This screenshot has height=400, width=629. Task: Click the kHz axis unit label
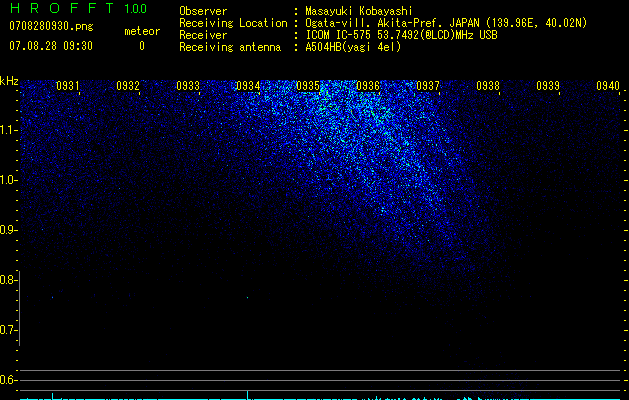pyautogui.click(x=9, y=81)
